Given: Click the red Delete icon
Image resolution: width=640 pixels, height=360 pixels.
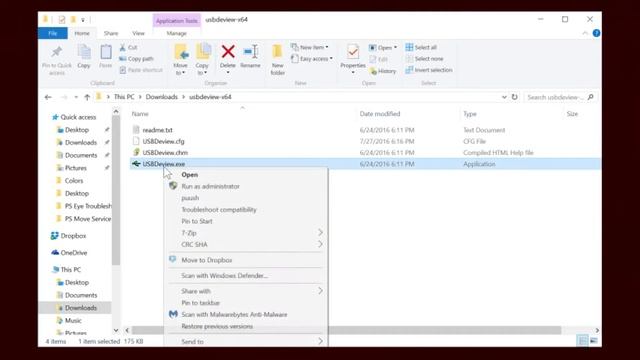Looking at the screenshot, I should (228, 51).
